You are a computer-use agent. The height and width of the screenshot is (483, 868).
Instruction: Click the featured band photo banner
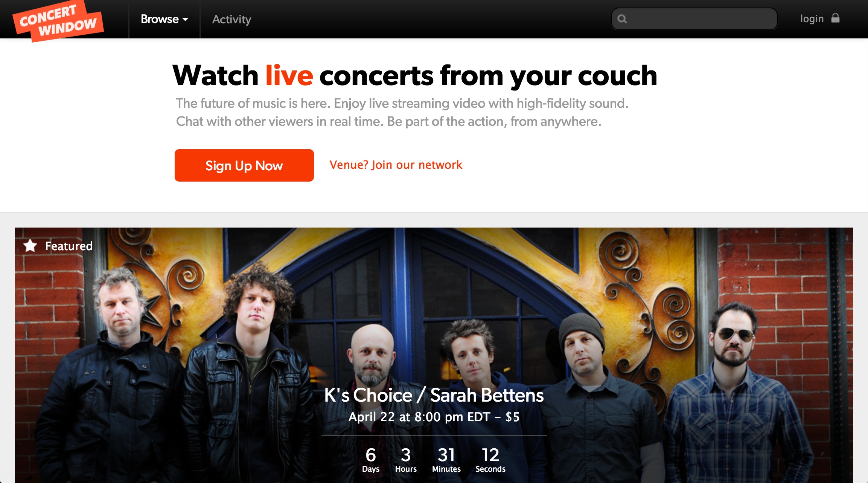tap(434, 355)
